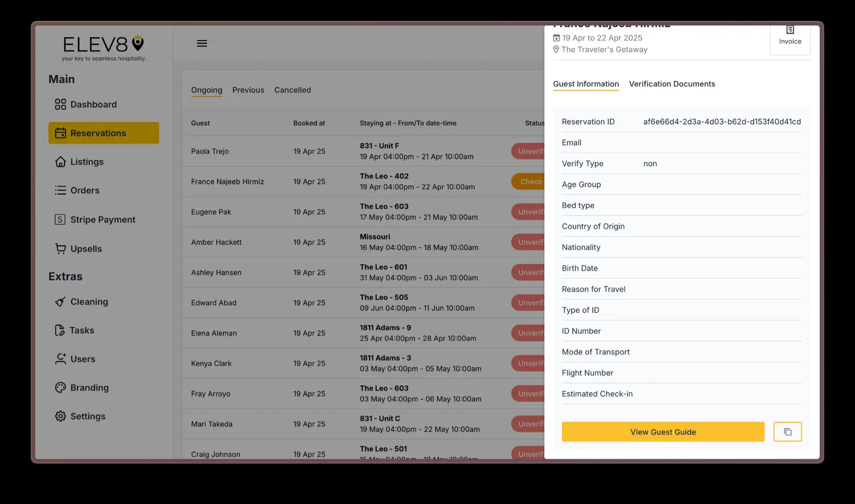Open Settings with the gear icon
The image size is (855, 504).
[60, 416]
